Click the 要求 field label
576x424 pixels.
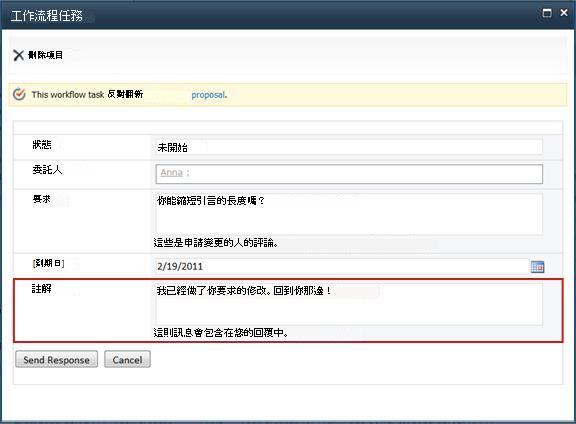[42, 199]
